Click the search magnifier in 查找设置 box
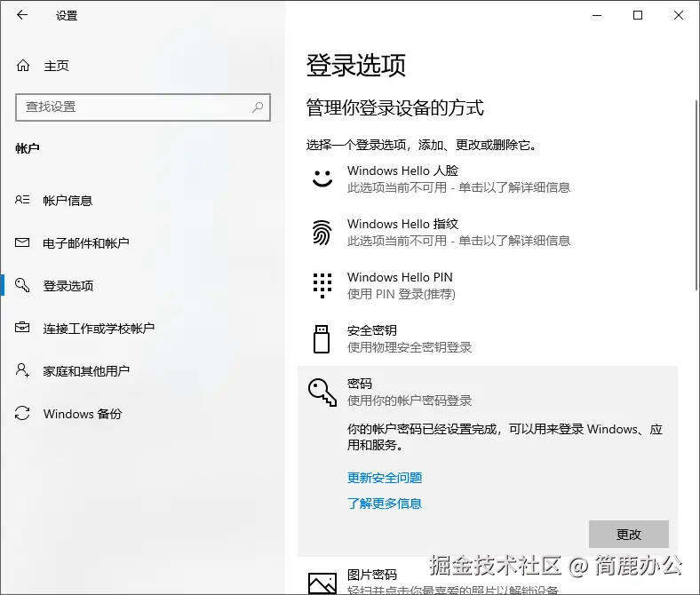700x595 pixels. (258, 107)
